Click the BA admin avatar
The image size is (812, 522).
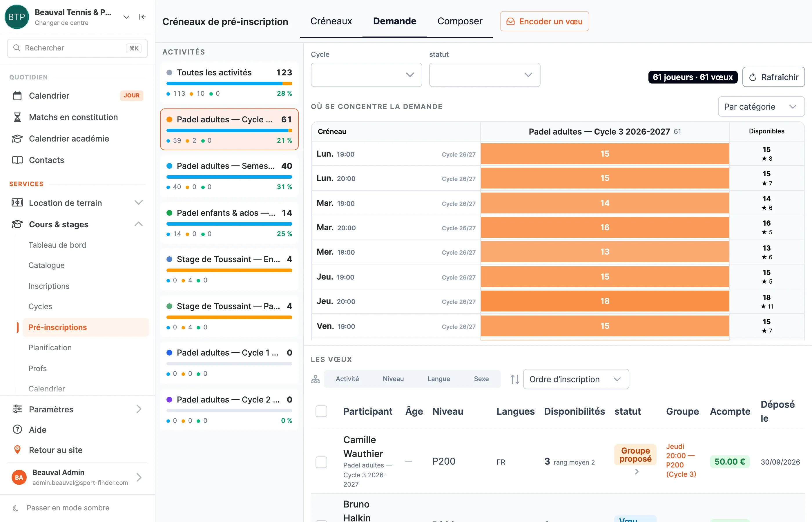[x=19, y=477]
